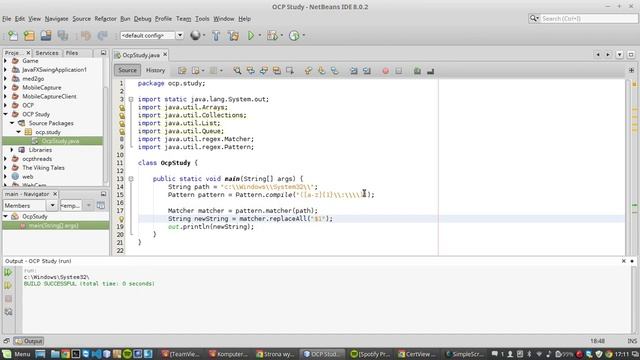Click the Open Project toolbar icon
The height and width of the screenshot is (360, 640).
click(x=46, y=36)
